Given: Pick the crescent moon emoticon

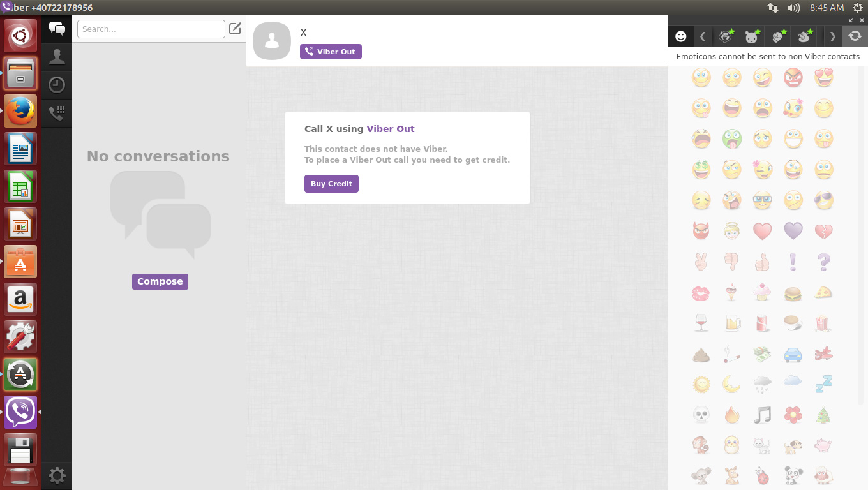Looking at the screenshot, I should [x=732, y=384].
